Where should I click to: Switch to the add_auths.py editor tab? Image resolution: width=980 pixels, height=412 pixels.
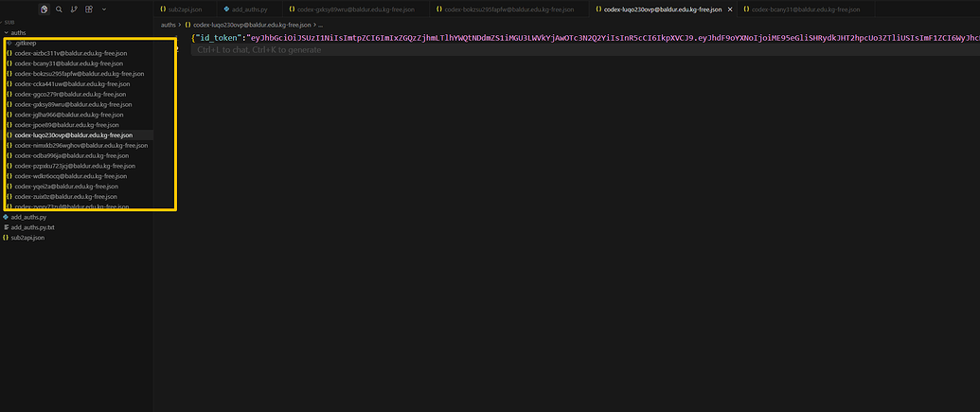[x=249, y=9]
